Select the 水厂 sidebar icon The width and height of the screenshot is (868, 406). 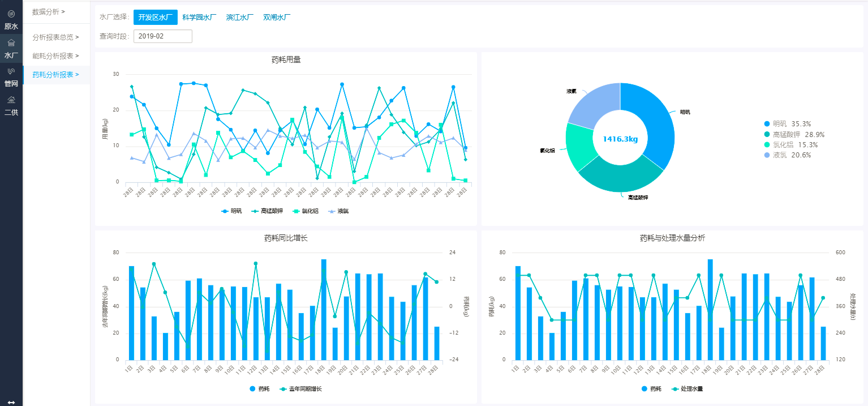click(11, 42)
